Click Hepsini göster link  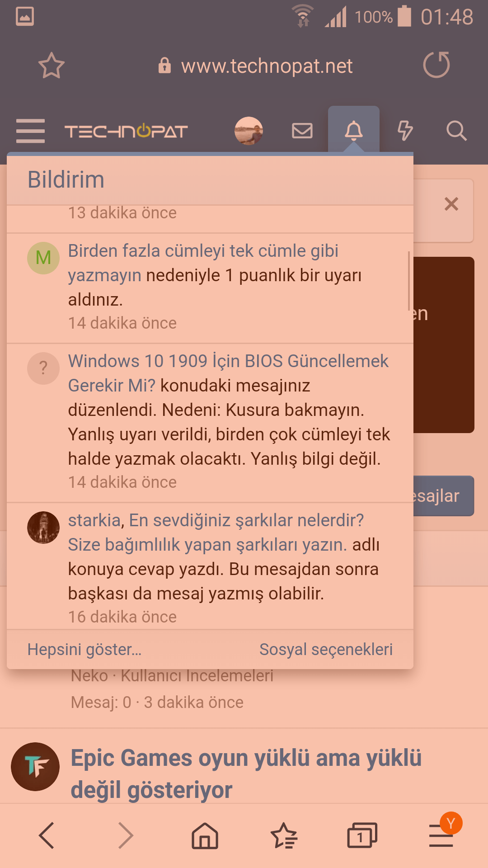(x=84, y=650)
